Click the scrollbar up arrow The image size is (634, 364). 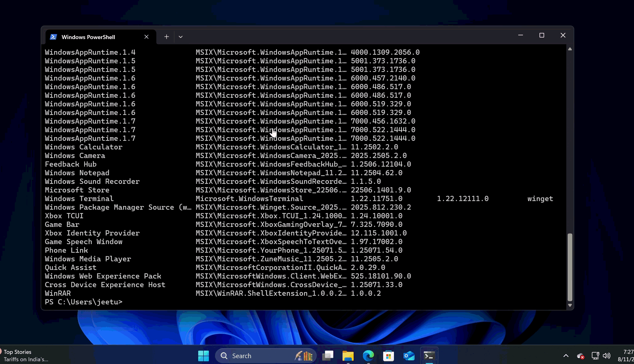coord(570,49)
